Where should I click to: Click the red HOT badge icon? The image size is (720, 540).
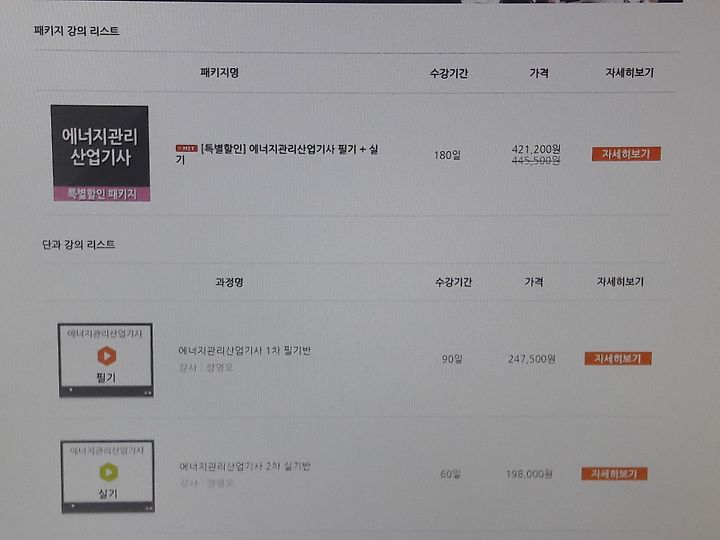[x=186, y=148]
